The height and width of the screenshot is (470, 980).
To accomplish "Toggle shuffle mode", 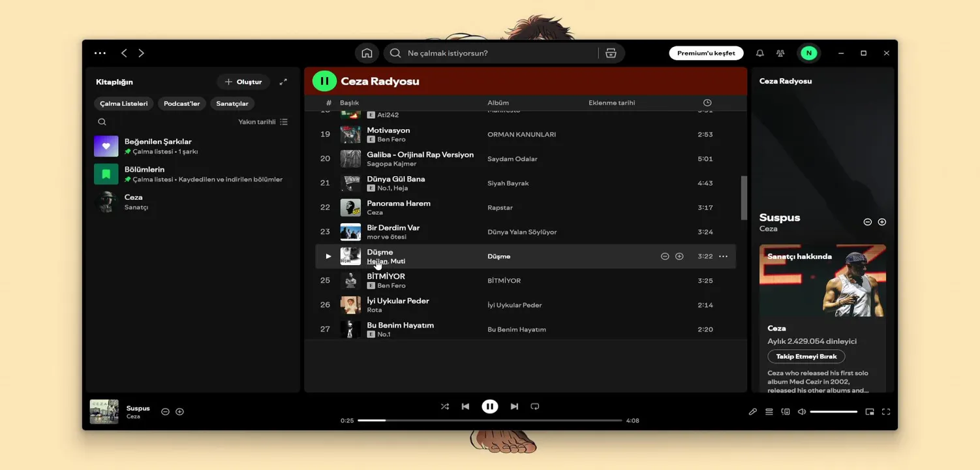I will (x=444, y=406).
